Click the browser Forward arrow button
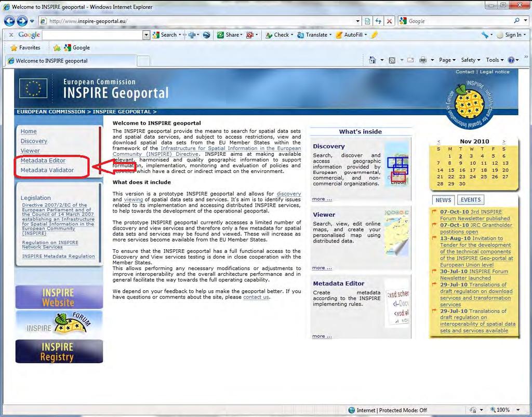The width and height of the screenshot is (532, 417). tap(22, 21)
